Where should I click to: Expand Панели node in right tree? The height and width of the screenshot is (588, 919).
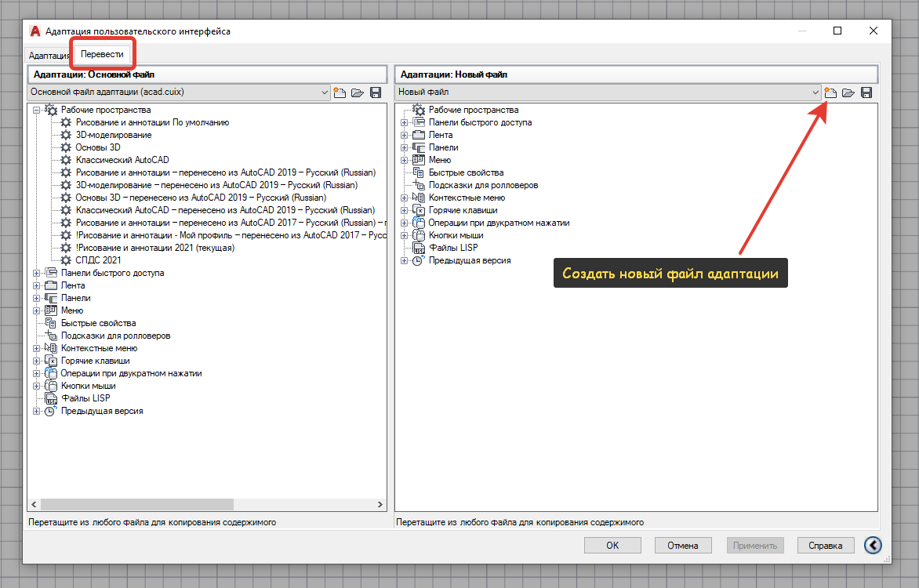[404, 147]
